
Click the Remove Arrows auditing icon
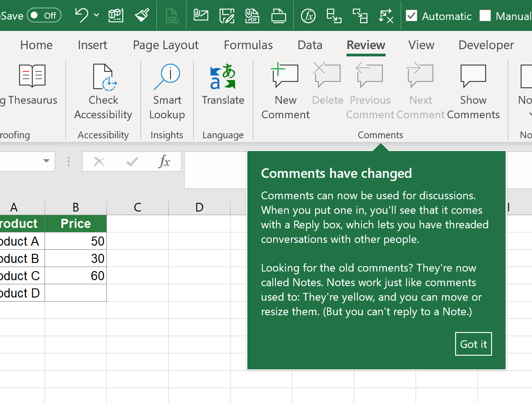click(386, 16)
